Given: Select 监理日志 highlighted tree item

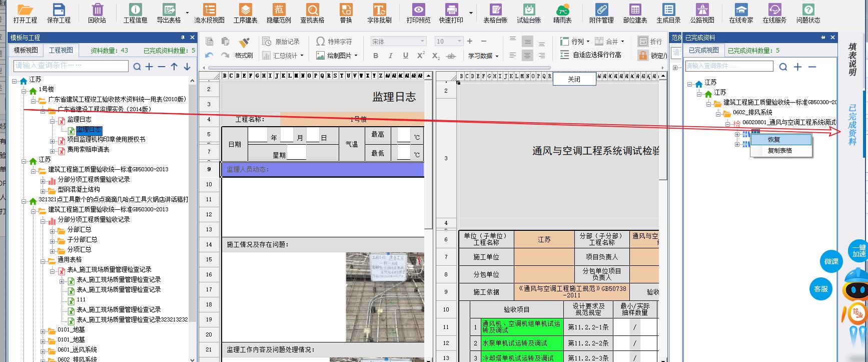Looking at the screenshot, I should pos(89,130).
